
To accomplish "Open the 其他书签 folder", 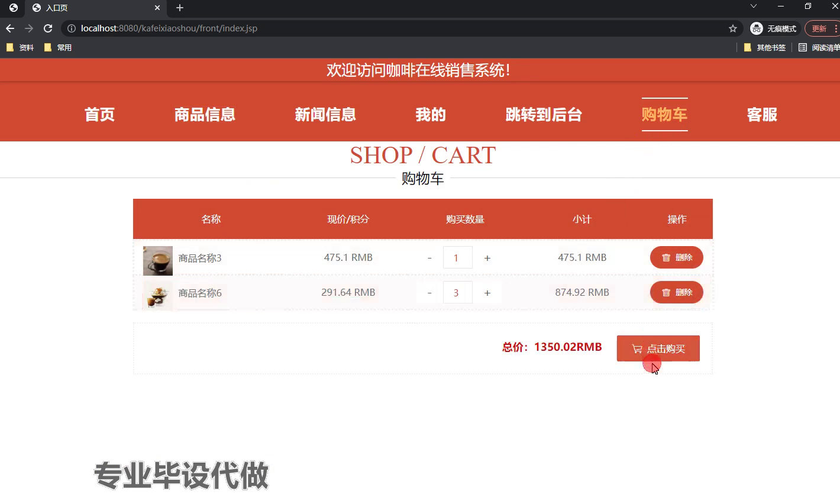I will tap(765, 47).
